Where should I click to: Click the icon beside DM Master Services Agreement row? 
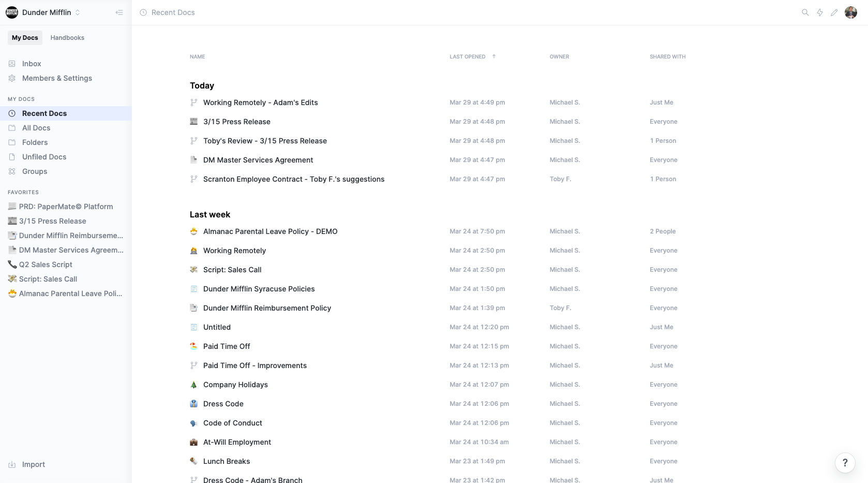[x=194, y=160]
